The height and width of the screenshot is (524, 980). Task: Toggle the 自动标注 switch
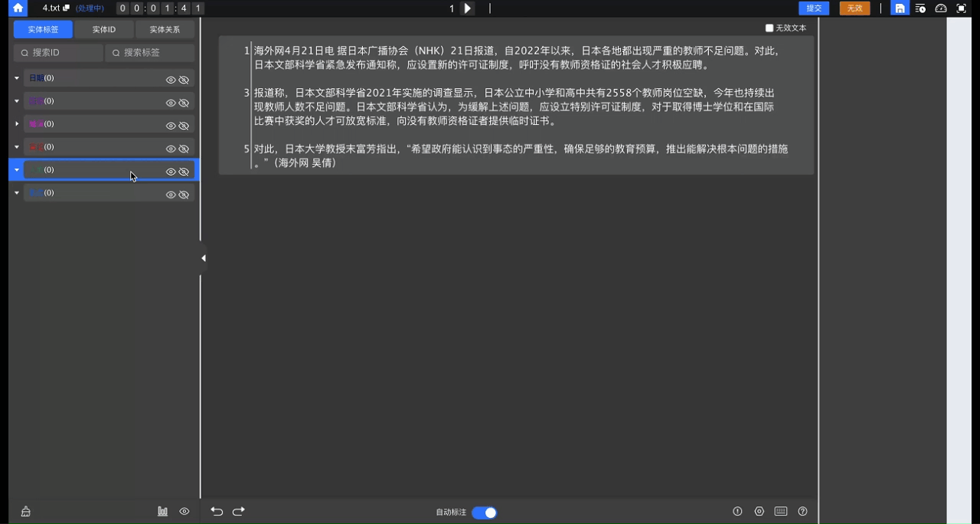pyautogui.click(x=484, y=513)
